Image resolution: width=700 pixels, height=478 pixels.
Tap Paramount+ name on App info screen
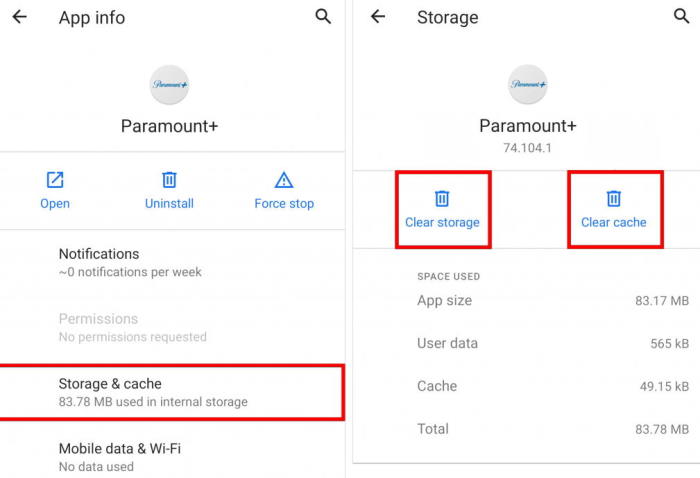click(170, 126)
